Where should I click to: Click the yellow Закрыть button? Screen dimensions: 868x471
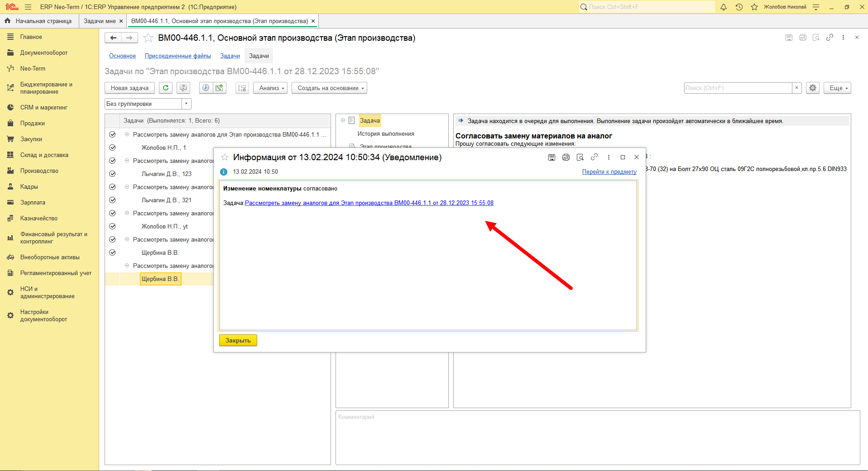click(238, 340)
